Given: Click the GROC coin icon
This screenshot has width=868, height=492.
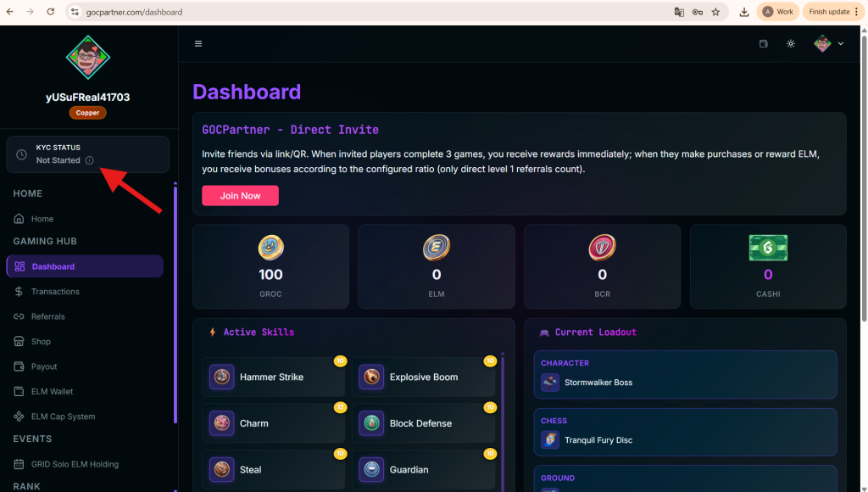Looking at the screenshot, I should [x=271, y=248].
